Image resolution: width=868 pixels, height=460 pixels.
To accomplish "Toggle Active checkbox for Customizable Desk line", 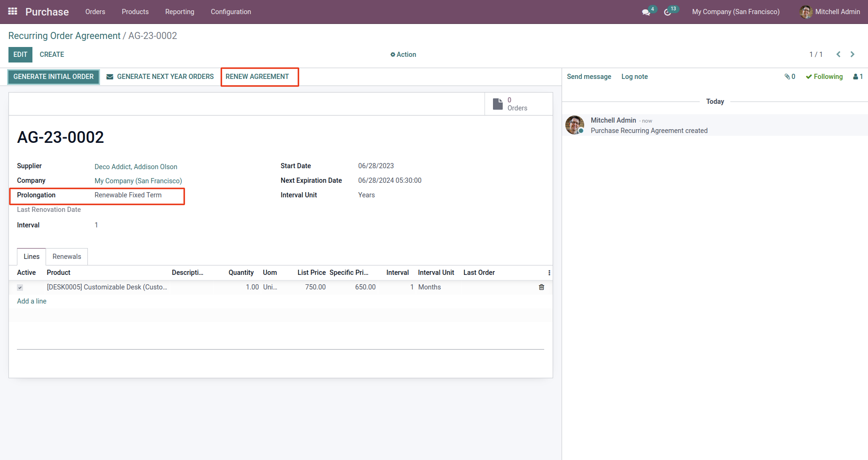I will (20, 288).
